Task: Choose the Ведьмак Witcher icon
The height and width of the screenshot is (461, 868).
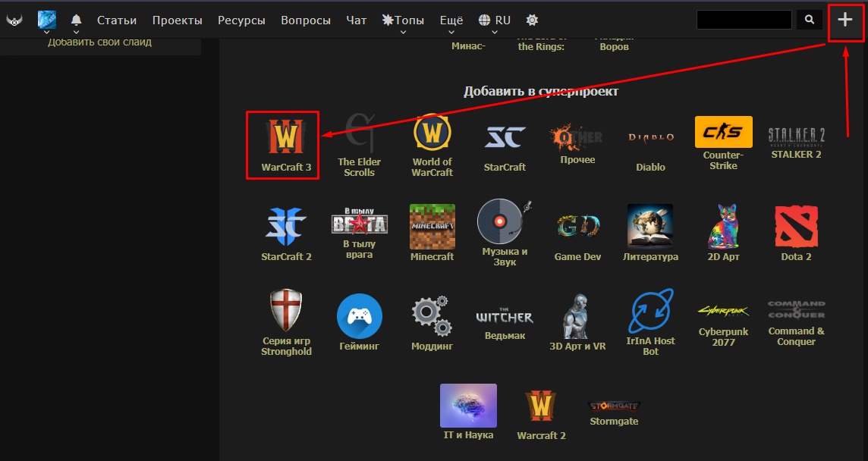Action: [505, 315]
